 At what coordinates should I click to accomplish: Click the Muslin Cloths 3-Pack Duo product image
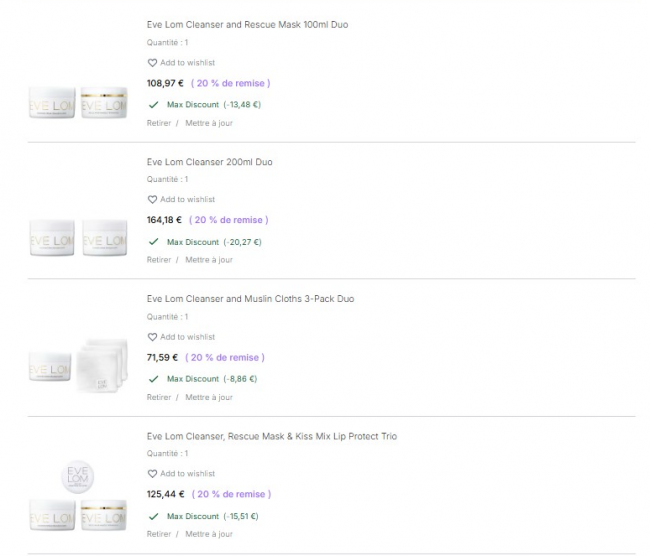[79, 360]
